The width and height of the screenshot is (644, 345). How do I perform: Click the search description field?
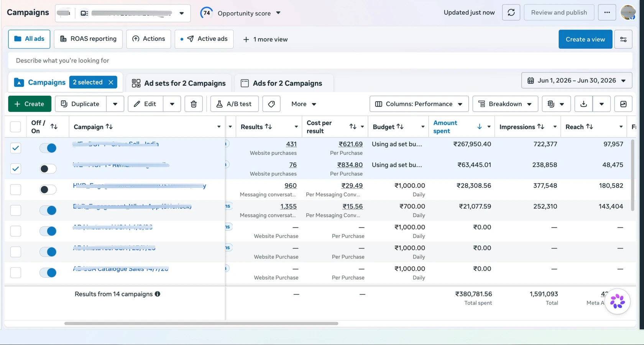tap(320, 60)
